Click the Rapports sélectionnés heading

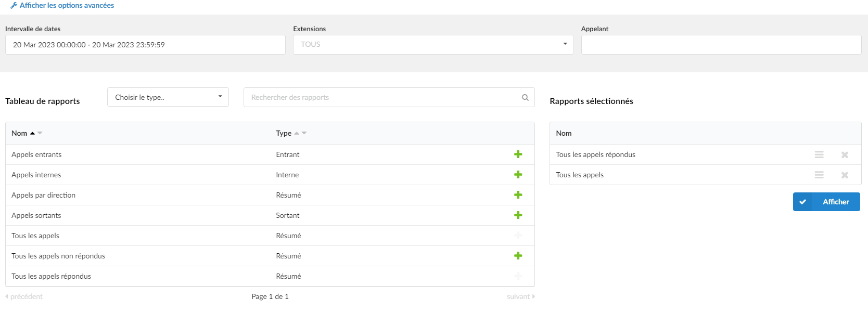pos(591,101)
